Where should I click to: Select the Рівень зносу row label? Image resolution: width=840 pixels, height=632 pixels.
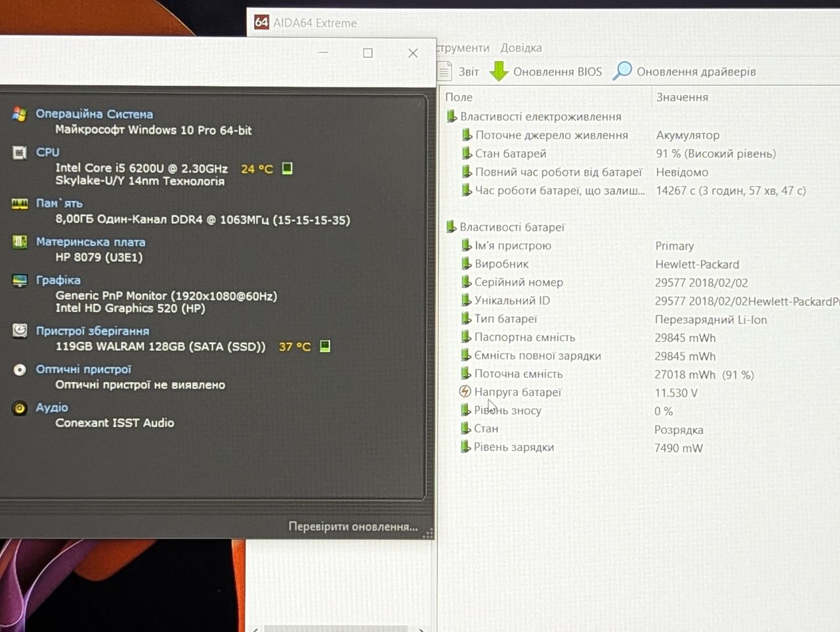(507, 411)
